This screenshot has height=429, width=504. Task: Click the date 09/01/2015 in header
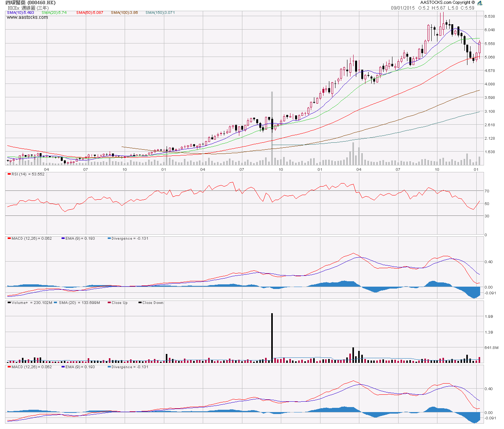point(403,8)
